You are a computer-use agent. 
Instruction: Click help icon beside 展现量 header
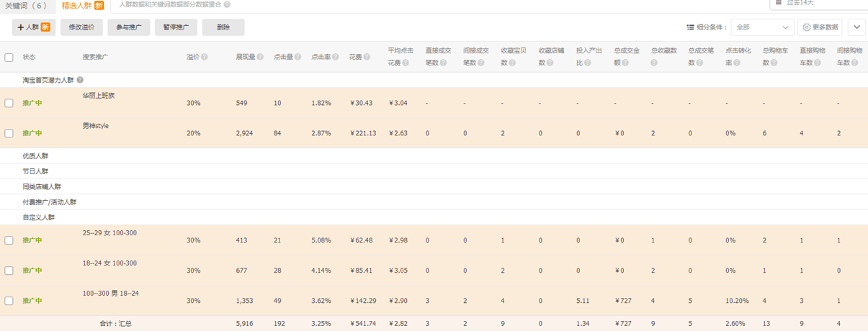[x=260, y=57]
